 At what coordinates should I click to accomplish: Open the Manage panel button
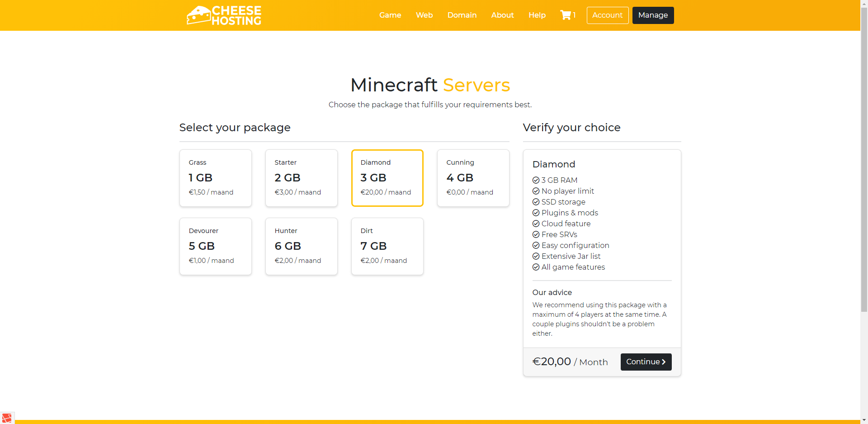click(653, 15)
